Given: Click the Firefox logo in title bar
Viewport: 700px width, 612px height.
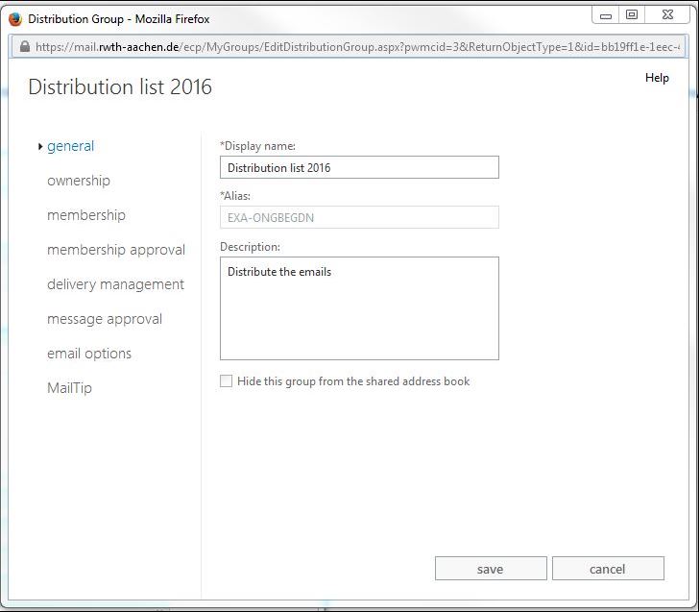Looking at the screenshot, I should (14, 19).
